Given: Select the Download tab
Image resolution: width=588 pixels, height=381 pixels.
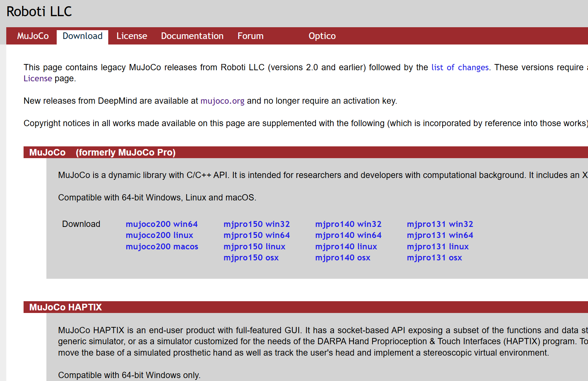Looking at the screenshot, I should [x=82, y=36].
